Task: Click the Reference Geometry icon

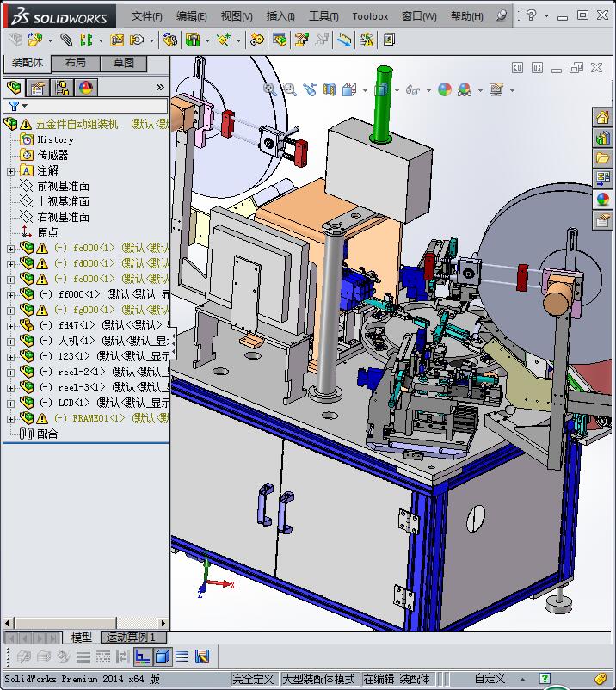Action: click(224, 40)
